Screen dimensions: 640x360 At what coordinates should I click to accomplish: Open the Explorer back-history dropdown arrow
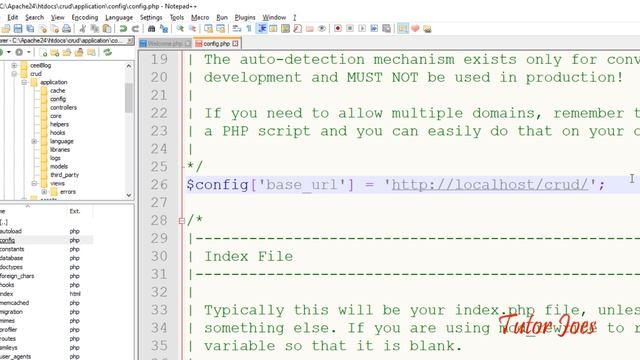click(9, 52)
